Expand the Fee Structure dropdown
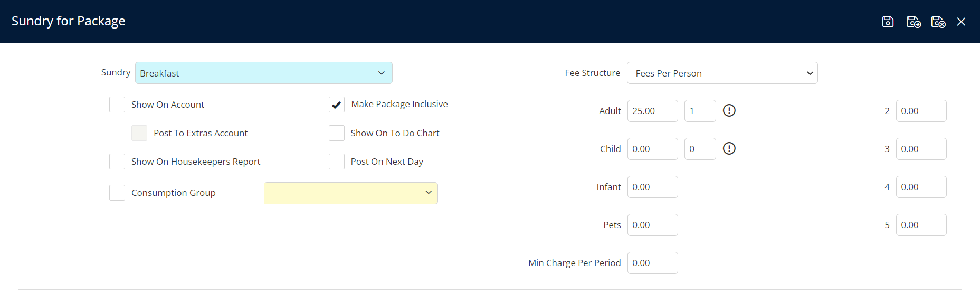The width and height of the screenshot is (980, 293). point(722,73)
